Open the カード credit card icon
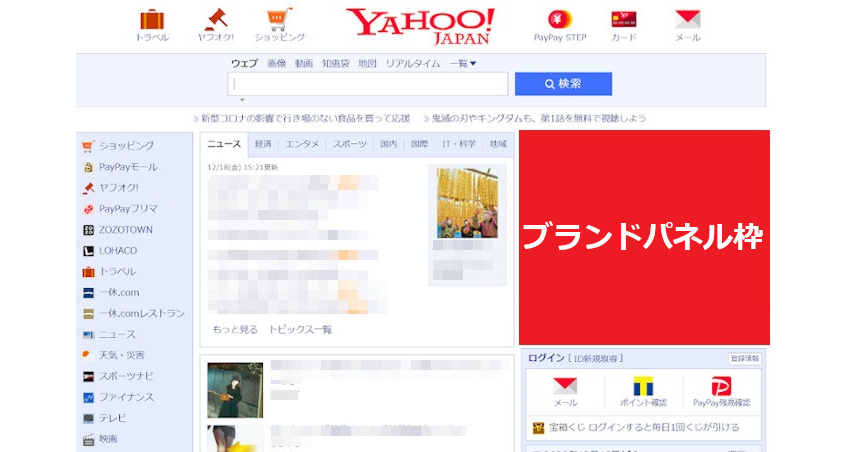This screenshot has width=850, height=452. click(x=623, y=20)
